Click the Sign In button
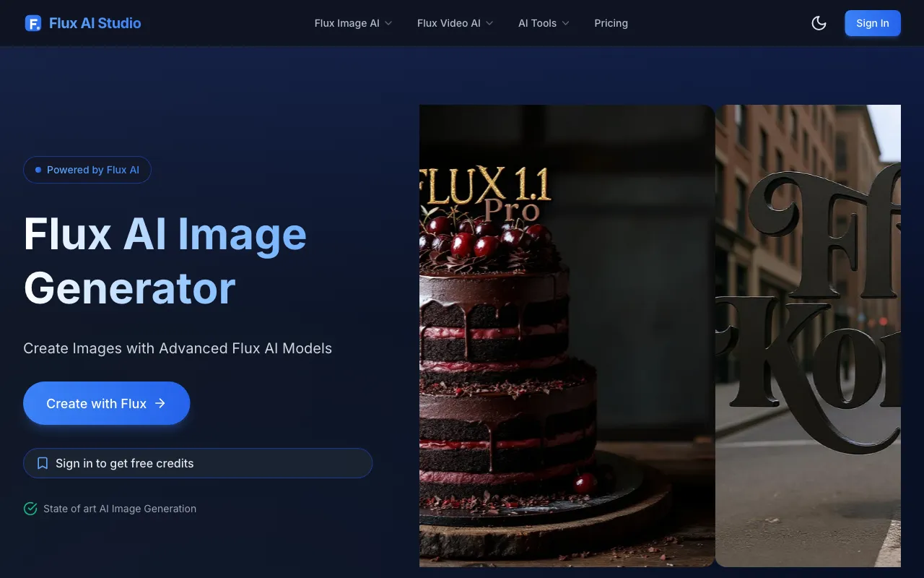This screenshot has width=924, height=578. [873, 23]
